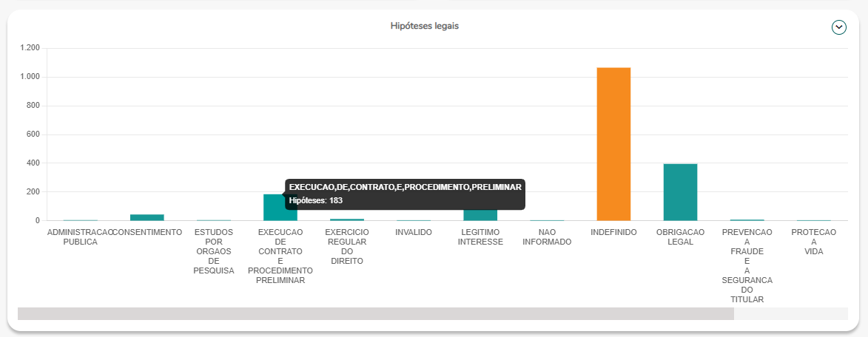The height and width of the screenshot is (337, 868).
Task: Select the INVALIDO axis label
Action: pos(413,232)
